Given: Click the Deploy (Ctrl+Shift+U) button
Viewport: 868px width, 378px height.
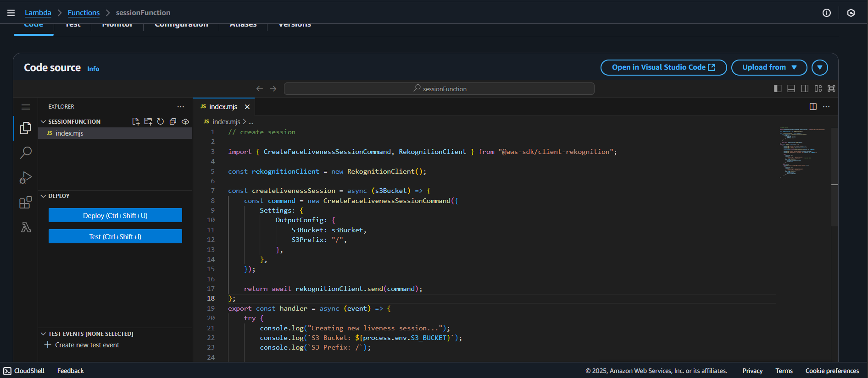Looking at the screenshot, I should 115,215.
